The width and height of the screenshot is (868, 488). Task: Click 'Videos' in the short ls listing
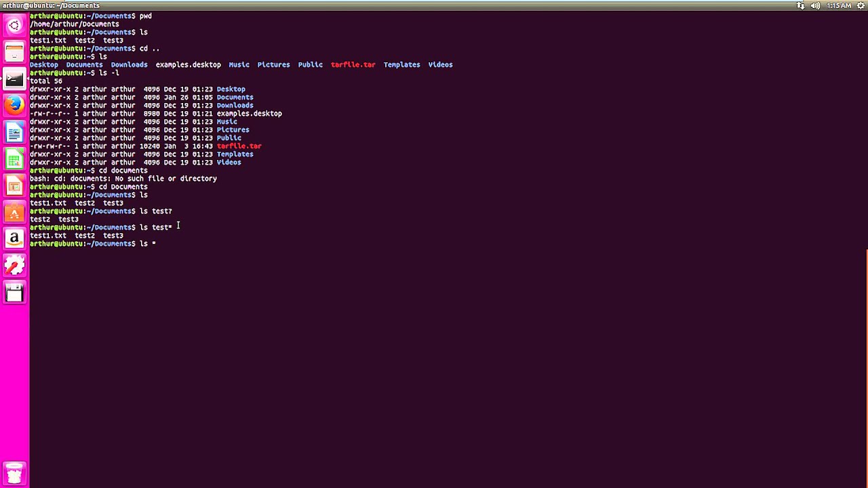click(x=440, y=64)
